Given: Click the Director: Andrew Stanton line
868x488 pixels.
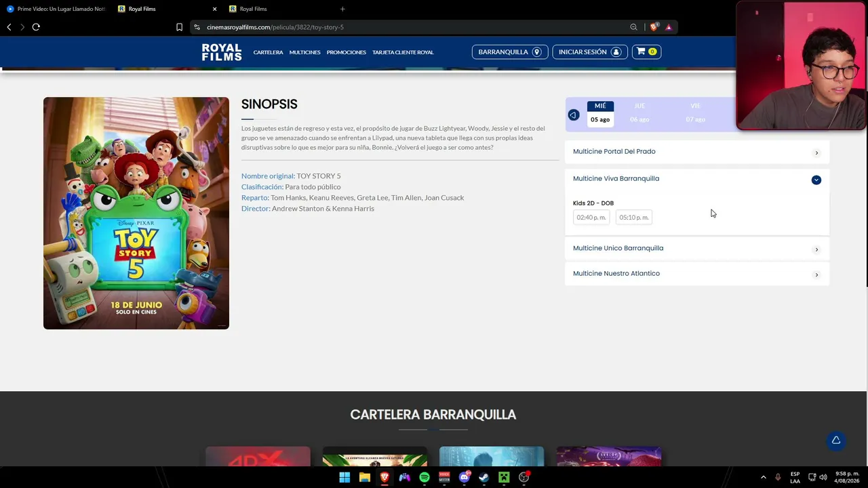Looking at the screenshot, I should pyautogui.click(x=308, y=208).
